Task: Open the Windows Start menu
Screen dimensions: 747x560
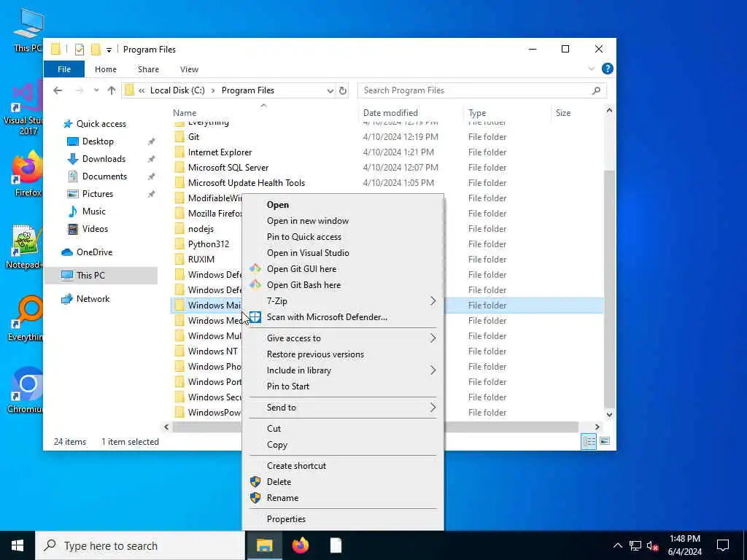Action: pos(18,545)
